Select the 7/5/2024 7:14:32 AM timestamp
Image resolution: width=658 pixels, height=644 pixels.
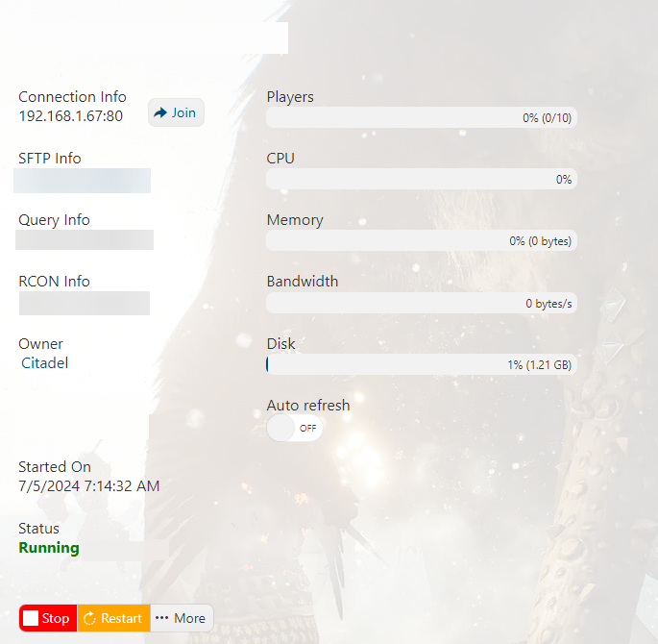point(88,486)
